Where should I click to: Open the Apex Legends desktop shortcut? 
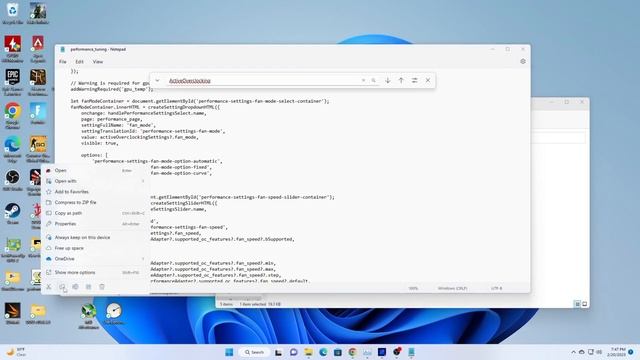coord(38,49)
